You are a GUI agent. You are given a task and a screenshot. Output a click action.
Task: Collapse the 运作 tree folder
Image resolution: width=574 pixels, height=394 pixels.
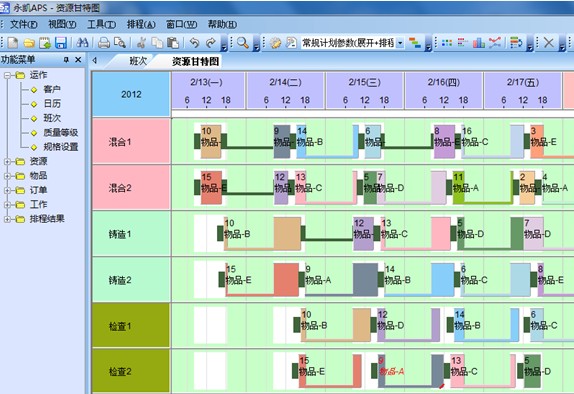7,75
